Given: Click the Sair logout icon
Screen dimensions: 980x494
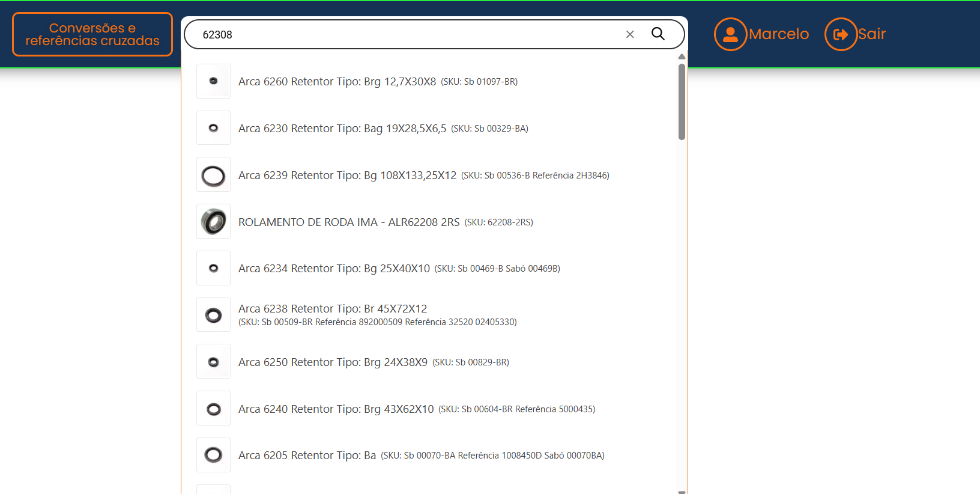Looking at the screenshot, I should (841, 34).
